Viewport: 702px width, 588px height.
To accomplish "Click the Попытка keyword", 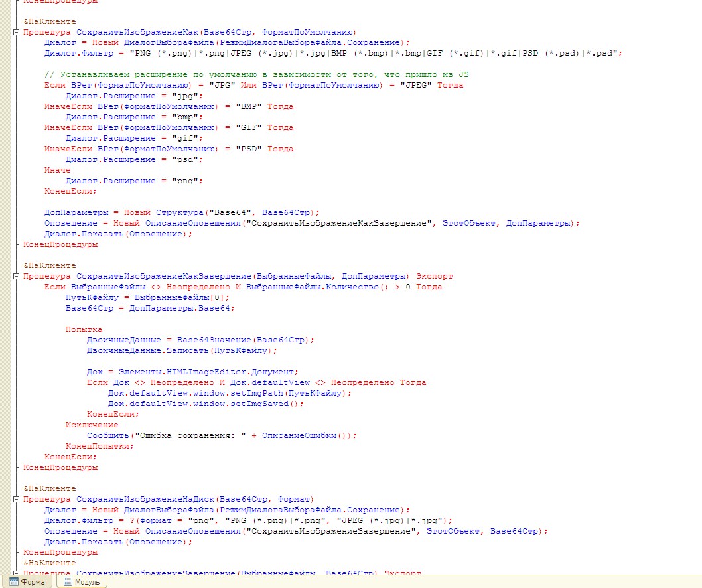I will pos(84,330).
